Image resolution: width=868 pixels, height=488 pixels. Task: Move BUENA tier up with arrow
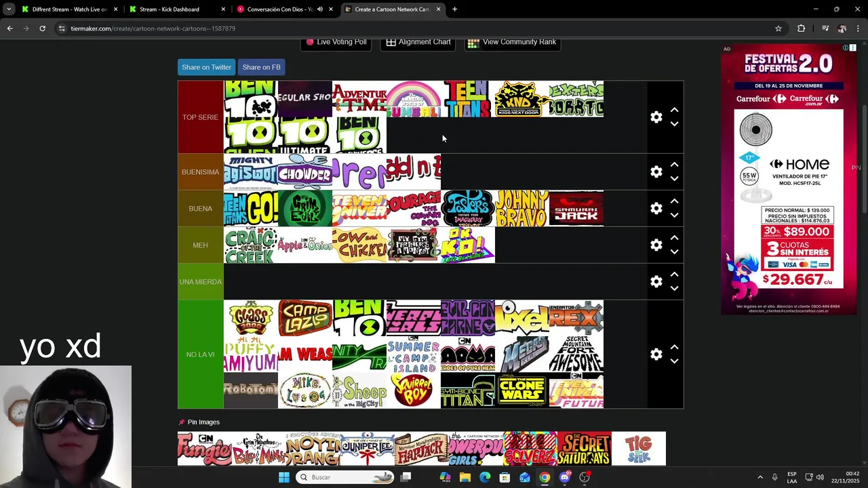pos(674,201)
